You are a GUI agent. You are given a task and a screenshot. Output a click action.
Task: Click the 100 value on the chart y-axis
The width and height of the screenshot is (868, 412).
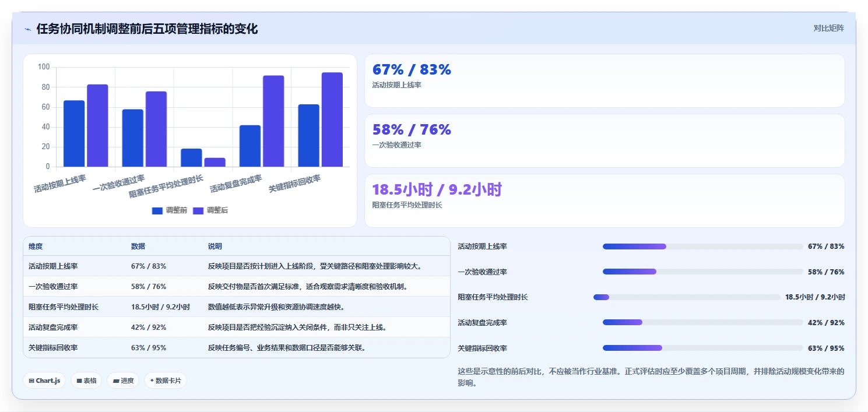[x=44, y=67]
